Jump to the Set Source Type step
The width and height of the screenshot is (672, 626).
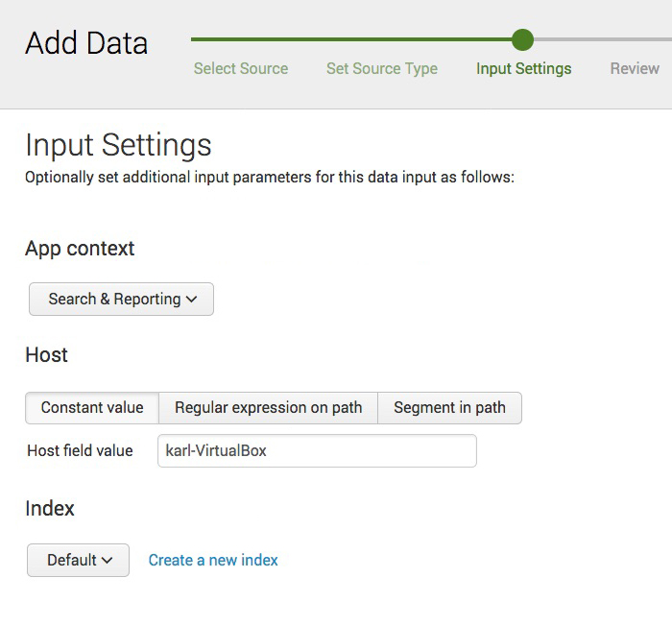click(x=382, y=68)
